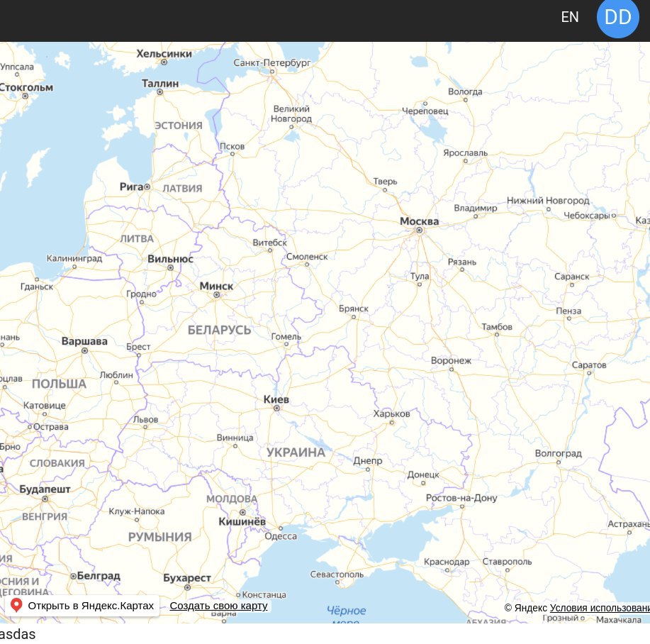Click the БЕЛАРУСЬ country label
The image size is (650, 644).
pyautogui.click(x=219, y=330)
